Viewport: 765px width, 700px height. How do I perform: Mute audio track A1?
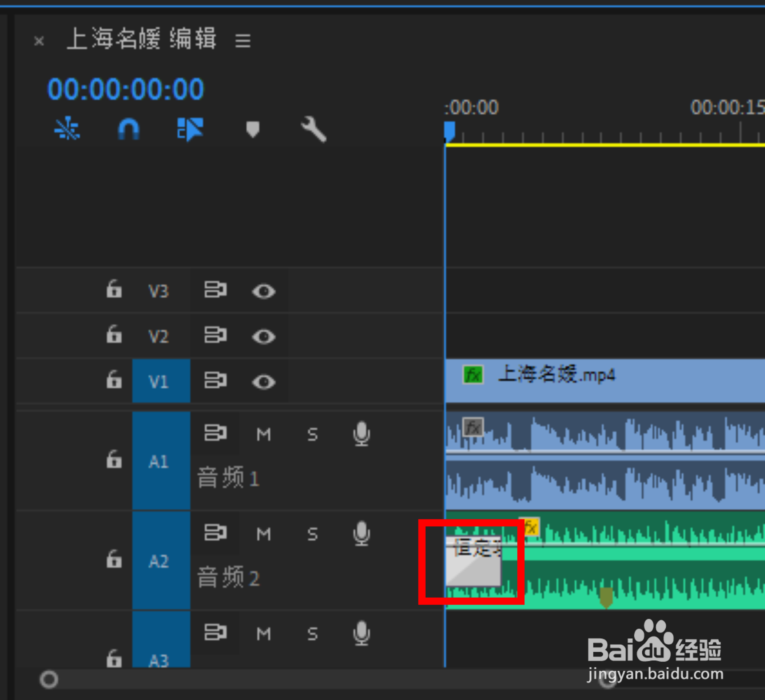(x=264, y=434)
